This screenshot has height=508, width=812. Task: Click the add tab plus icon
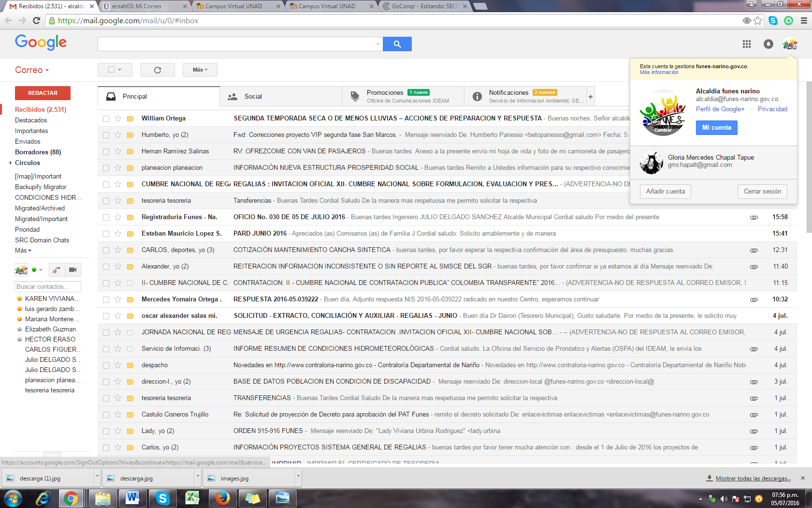point(590,97)
